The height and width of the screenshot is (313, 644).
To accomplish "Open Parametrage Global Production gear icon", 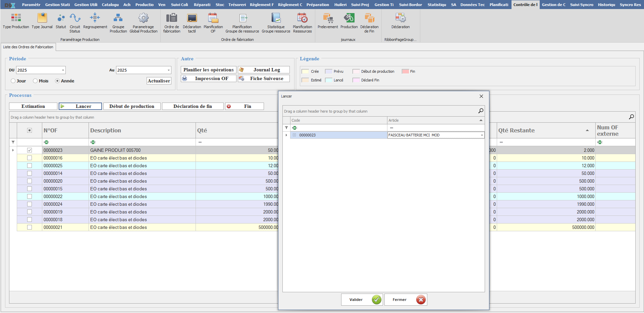I will (143, 18).
